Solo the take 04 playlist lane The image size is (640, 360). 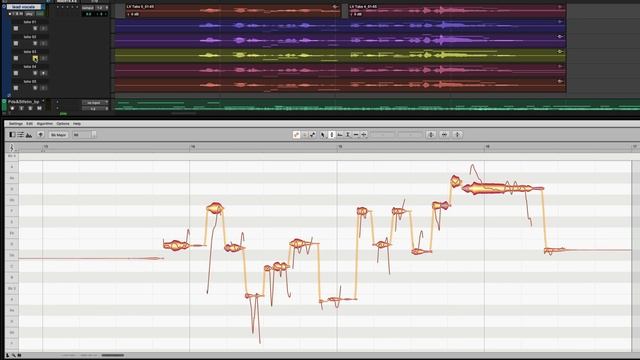(35, 73)
